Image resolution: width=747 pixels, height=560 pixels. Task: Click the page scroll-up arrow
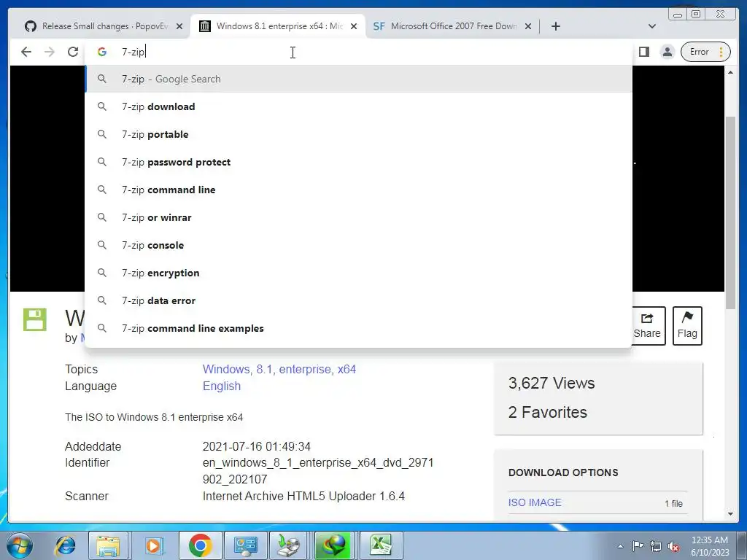pyautogui.click(x=730, y=72)
